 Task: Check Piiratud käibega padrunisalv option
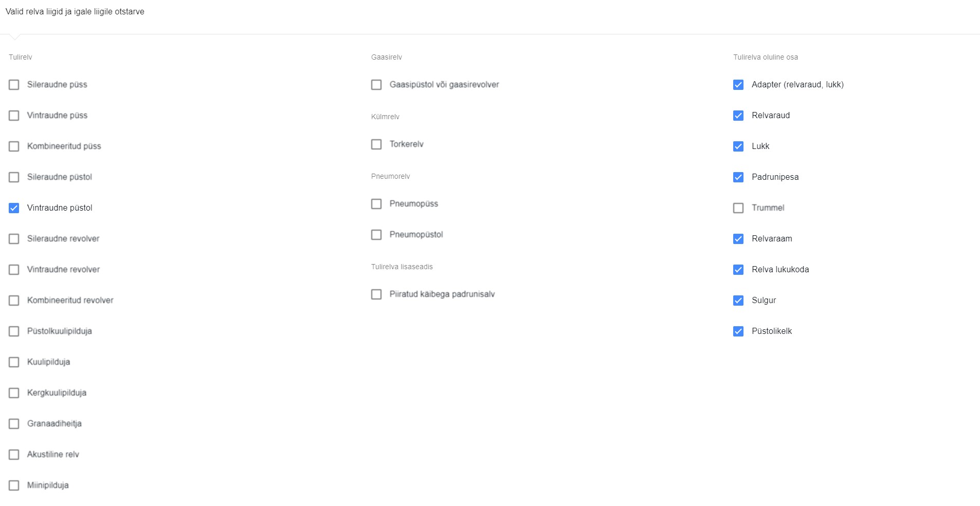[x=376, y=294]
